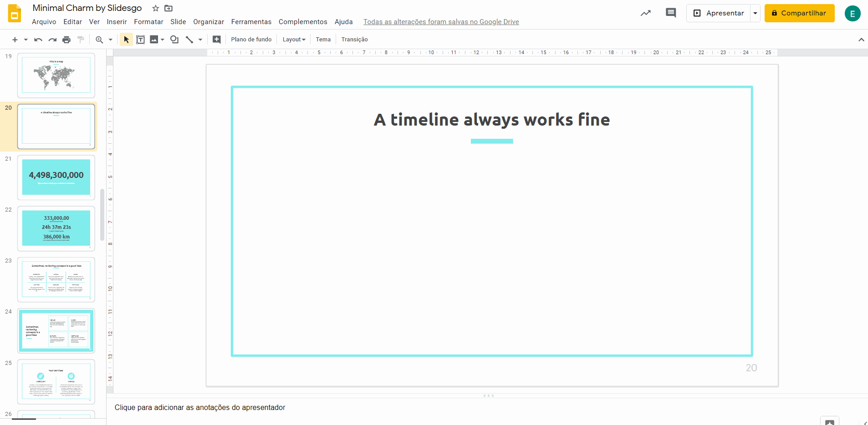Viewport: 868px width, 425px height.
Task: Click the Apresentar button
Action: [719, 13]
